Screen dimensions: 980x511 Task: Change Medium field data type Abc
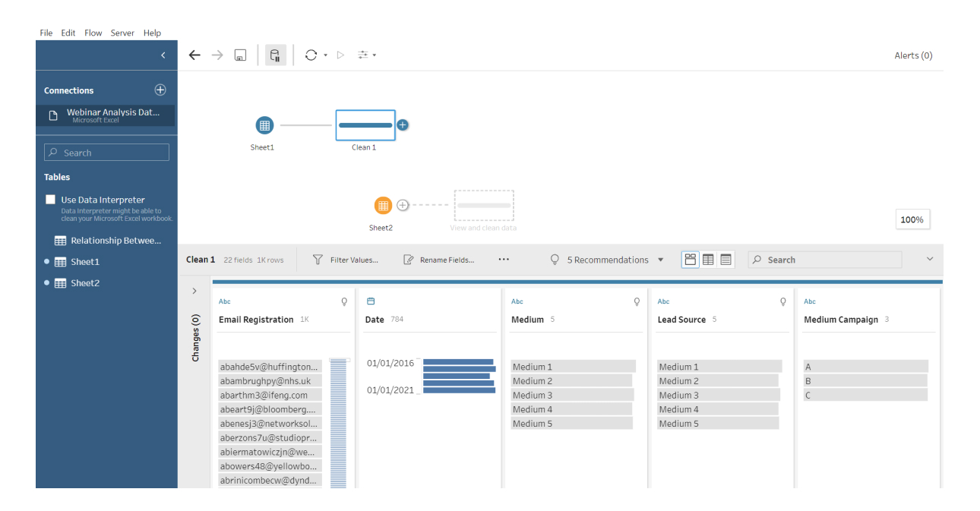[x=517, y=301]
